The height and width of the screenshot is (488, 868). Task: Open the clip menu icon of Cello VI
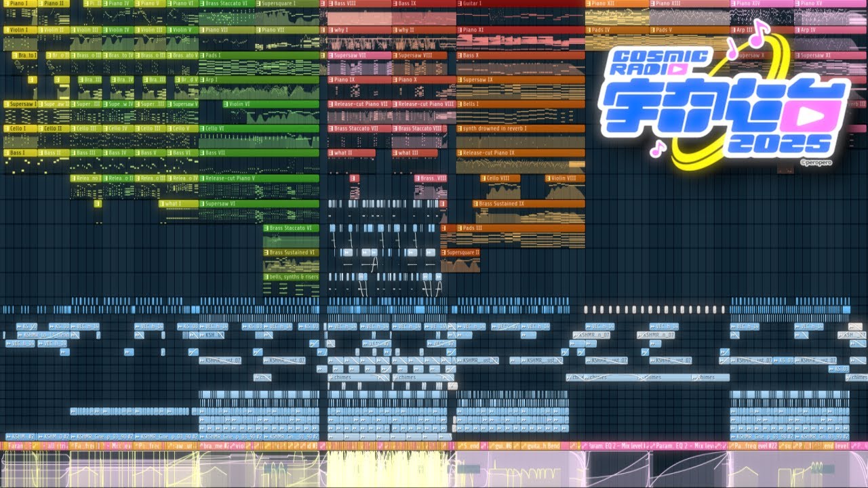click(x=202, y=129)
